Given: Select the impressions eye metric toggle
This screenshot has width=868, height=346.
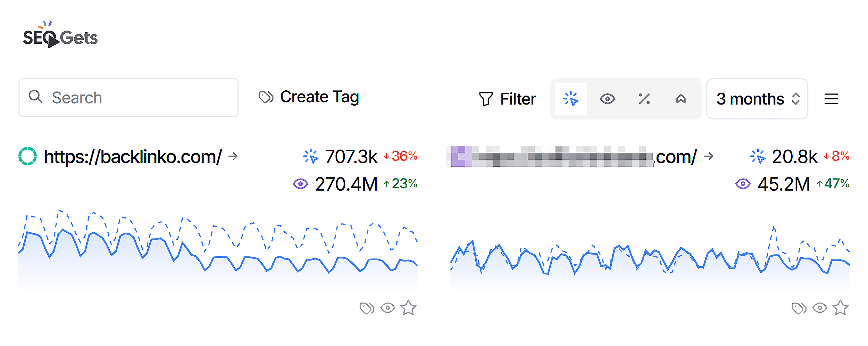Looking at the screenshot, I should point(608,99).
